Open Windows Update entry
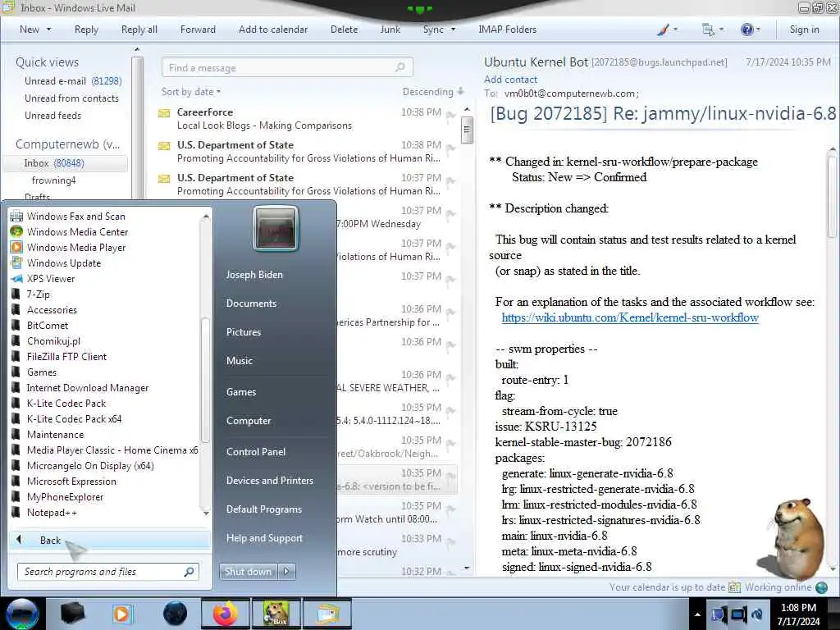Screen dimensions: 840x630 64,263
